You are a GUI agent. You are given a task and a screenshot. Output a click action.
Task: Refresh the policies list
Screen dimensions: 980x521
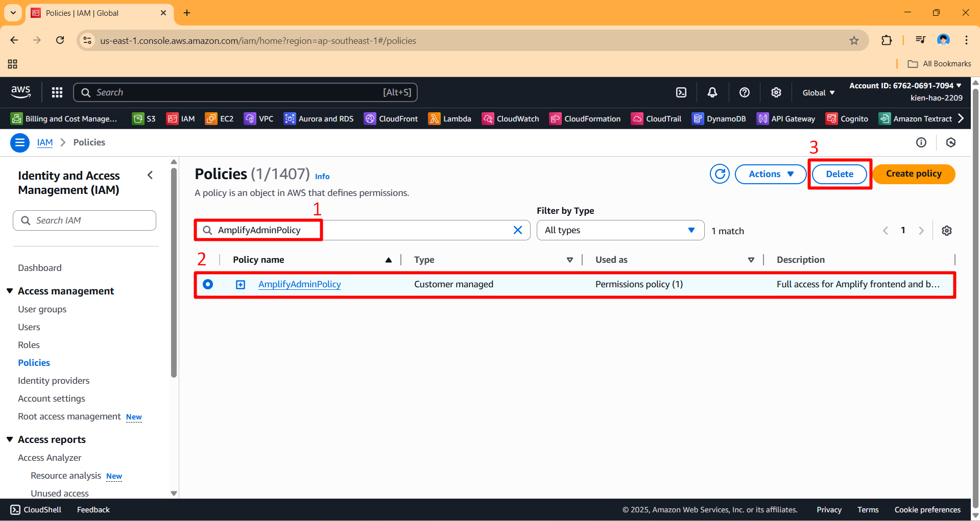[x=720, y=173]
